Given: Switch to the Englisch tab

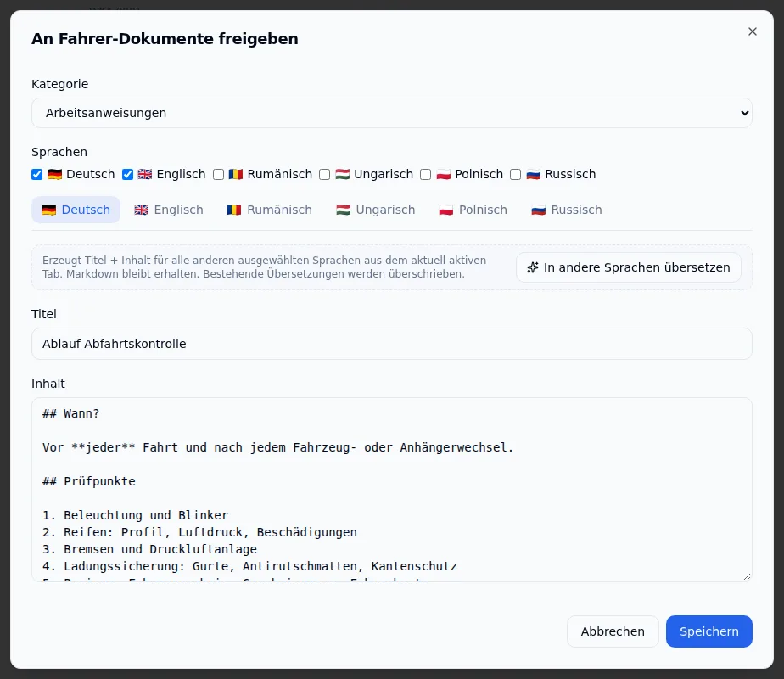Looking at the screenshot, I should click(x=169, y=210).
